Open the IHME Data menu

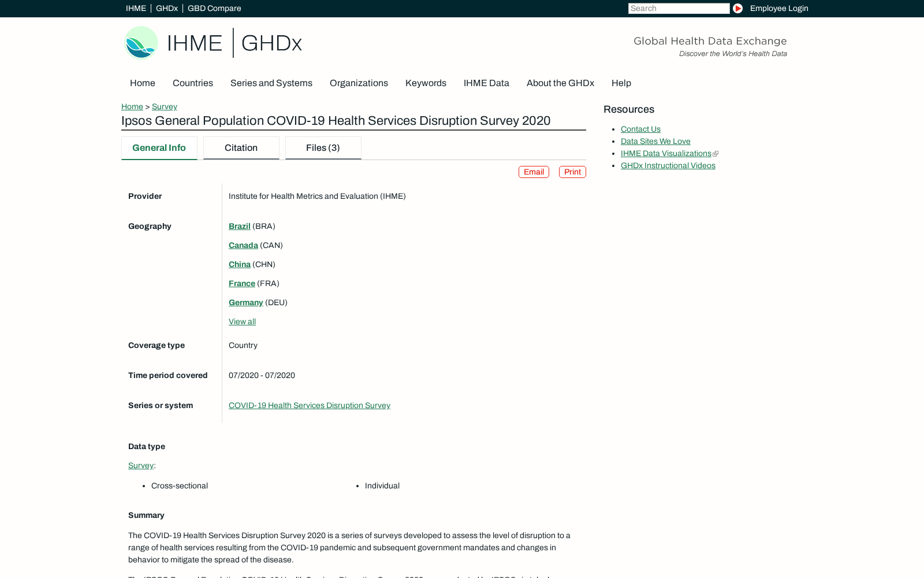point(486,83)
